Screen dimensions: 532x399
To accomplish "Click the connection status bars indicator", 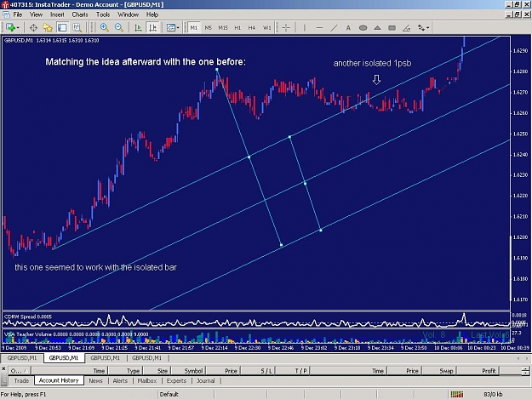I will point(457,394).
